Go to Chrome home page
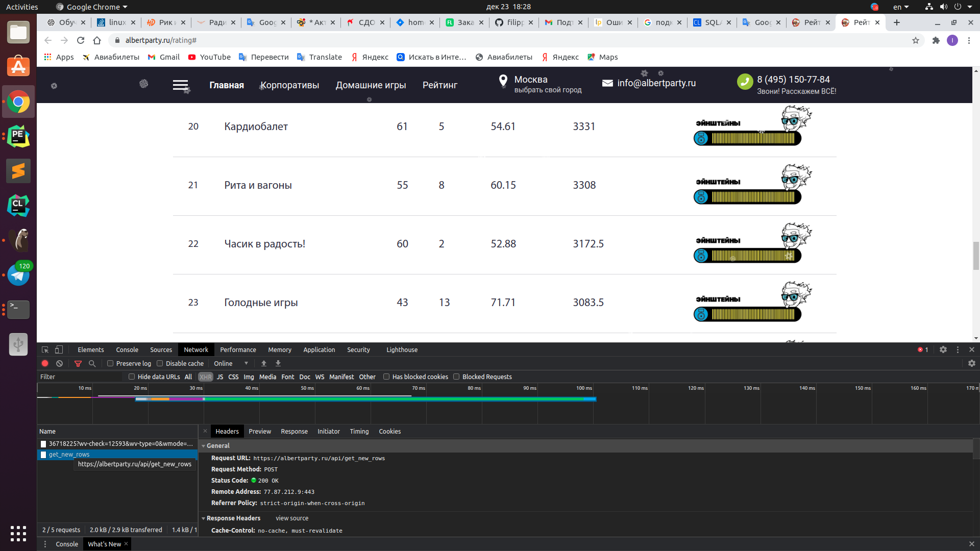980x551 pixels. [x=97, y=40]
